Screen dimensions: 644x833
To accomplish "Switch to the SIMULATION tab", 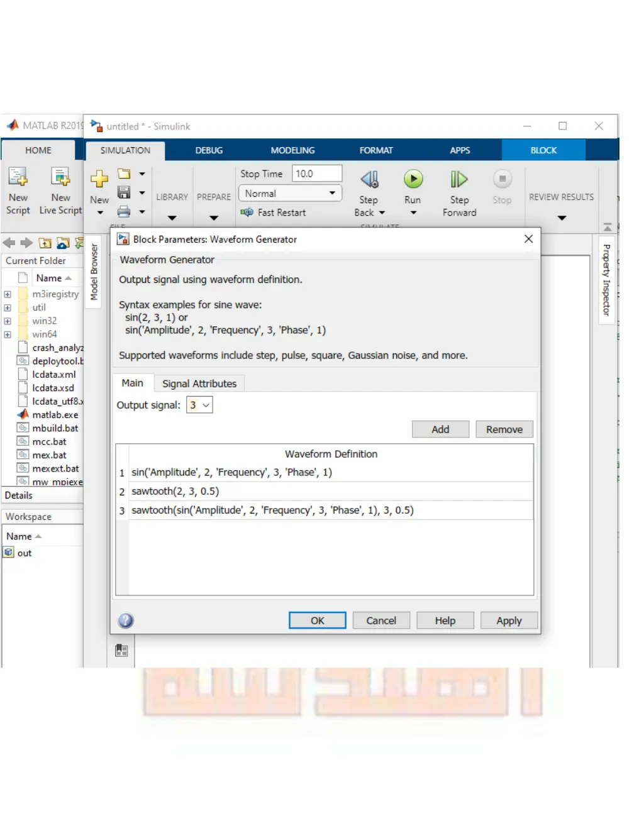I will 125,150.
